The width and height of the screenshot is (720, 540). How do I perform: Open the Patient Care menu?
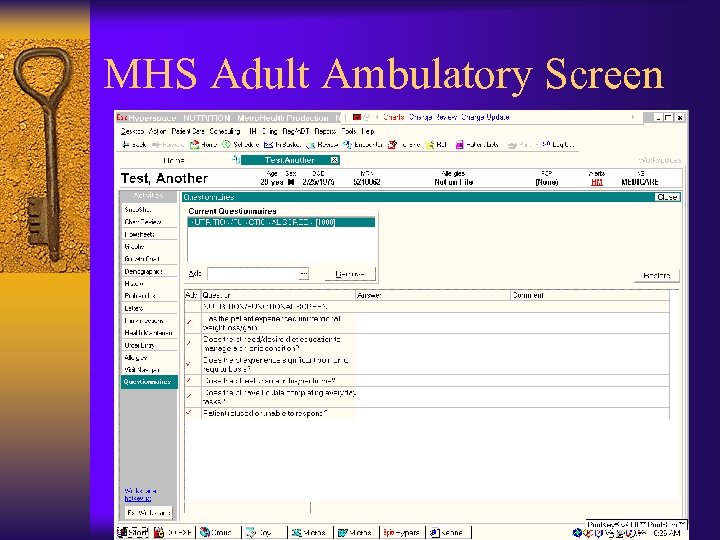[188, 131]
